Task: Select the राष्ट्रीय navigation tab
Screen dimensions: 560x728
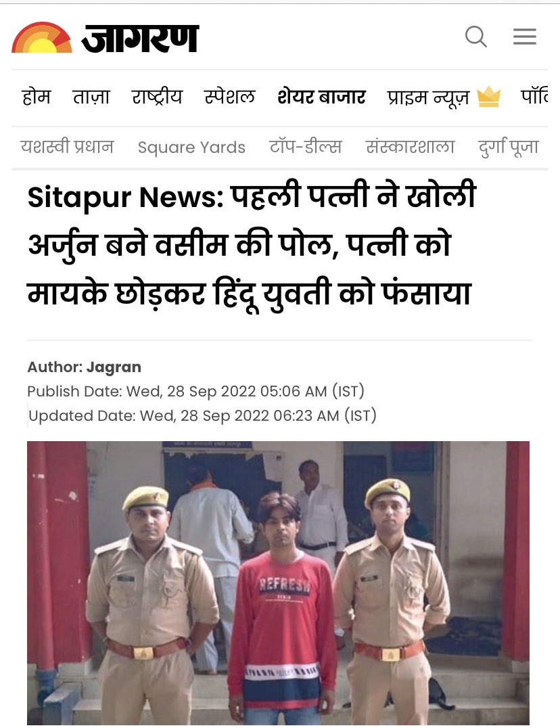Action: [157, 97]
